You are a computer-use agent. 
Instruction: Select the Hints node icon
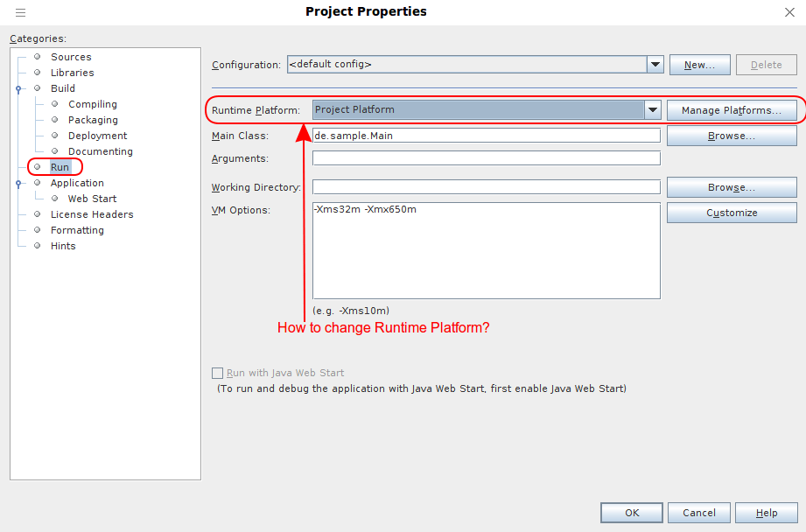tap(37, 246)
